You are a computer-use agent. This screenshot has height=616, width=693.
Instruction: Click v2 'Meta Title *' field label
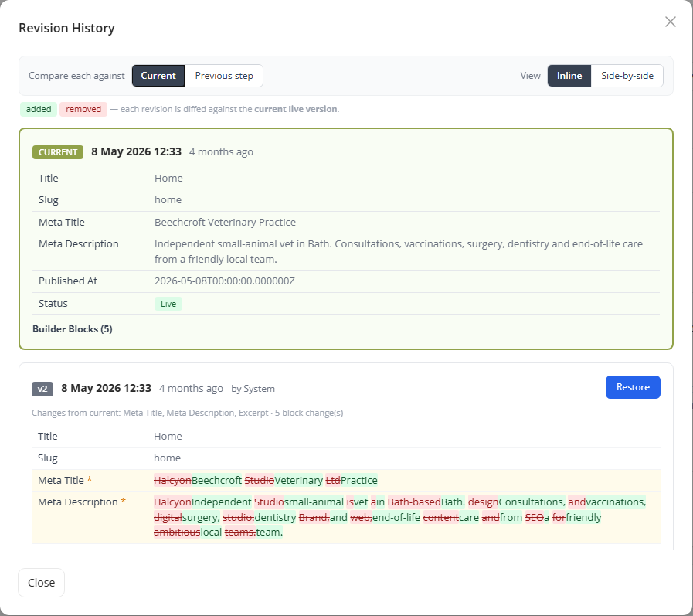(x=65, y=480)
